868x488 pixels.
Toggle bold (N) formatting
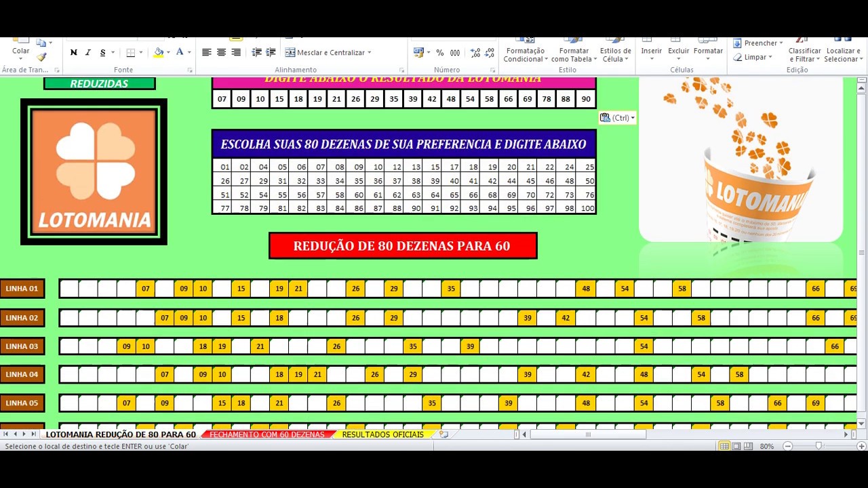73,53
